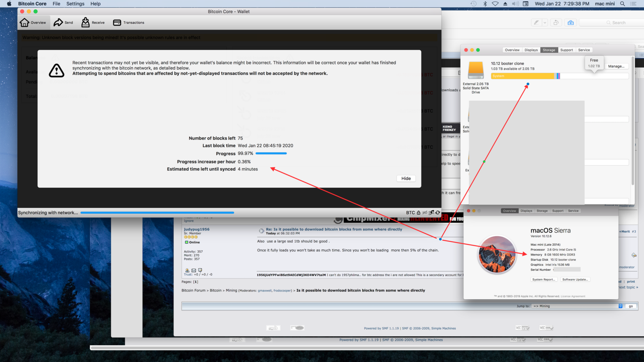This screenshot has width=644, height=362.
Task: Click the volume menu bar icon
Action: 515,4
